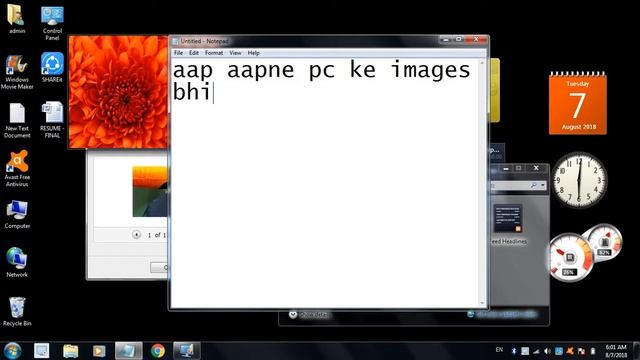Screen dimensions: 640x360
Task: Open the Format menu in Notepad
Action: click(x=214, y=53)
